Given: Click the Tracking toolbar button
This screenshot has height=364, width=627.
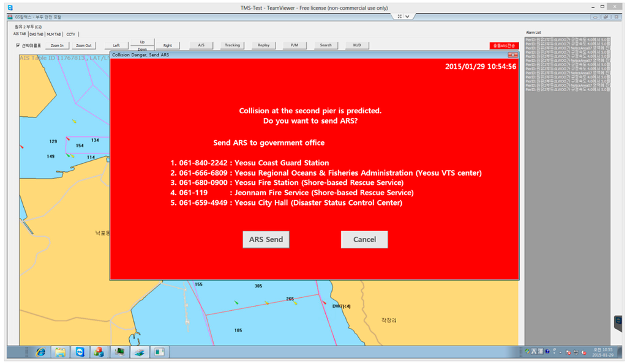Looking at the screenshot, I should click(232, 45).
